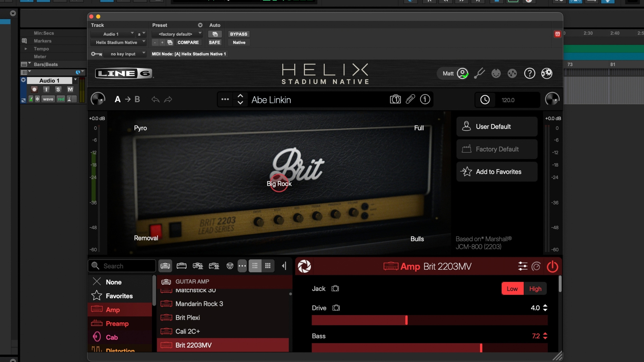Click the Guitar Amp filter icon
This screenshot has height=362, width=644.
coord(165,266)
